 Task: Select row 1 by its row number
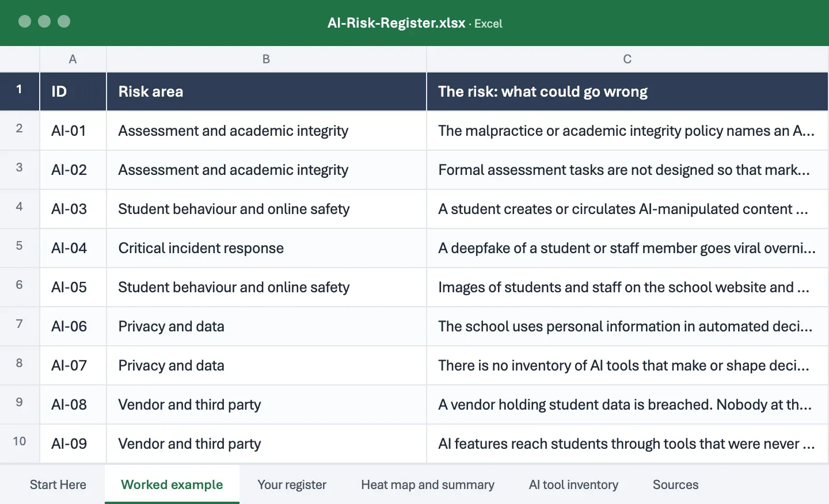(x=20, y=91)
